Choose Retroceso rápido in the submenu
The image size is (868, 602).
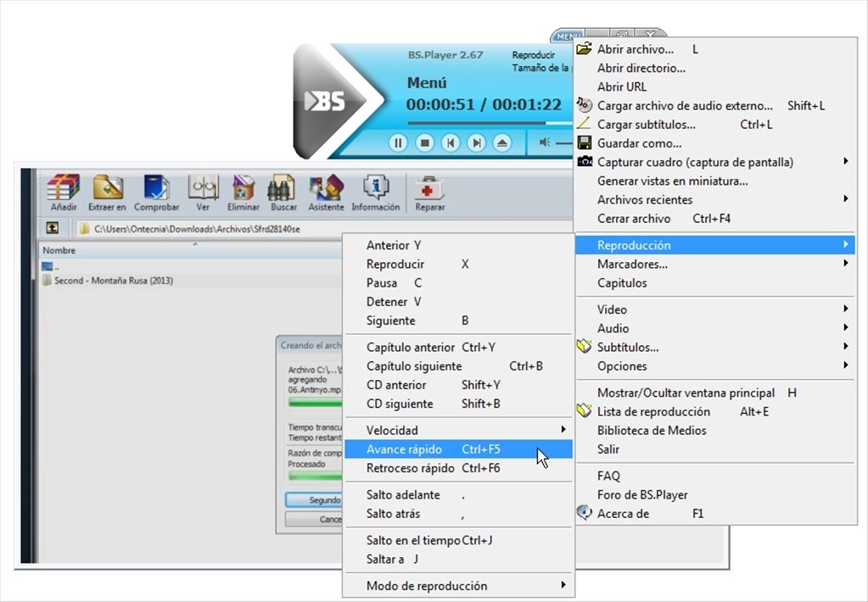(458, 468)
